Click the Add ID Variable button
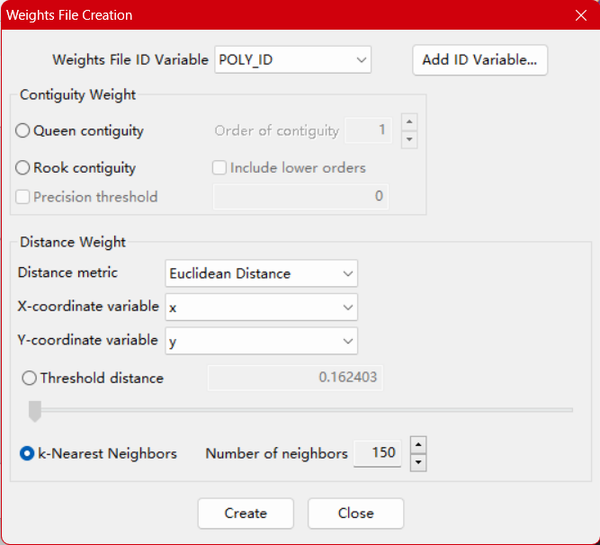Viewport: 600px width, 545px height. tap(479, 59)
